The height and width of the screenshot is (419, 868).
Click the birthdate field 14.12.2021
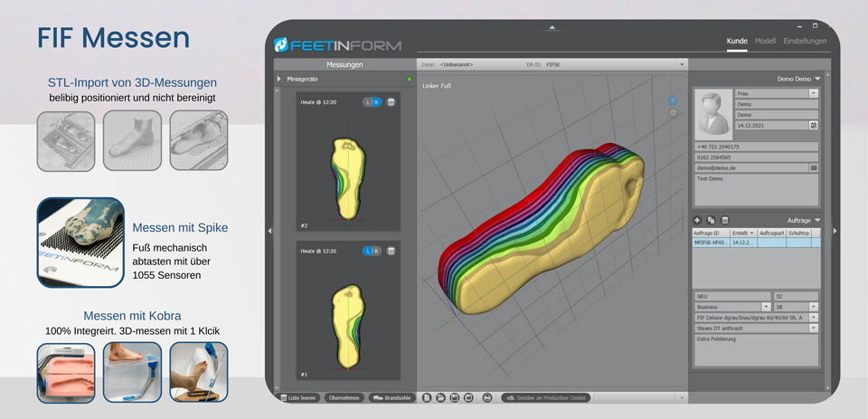click(772, 125)
